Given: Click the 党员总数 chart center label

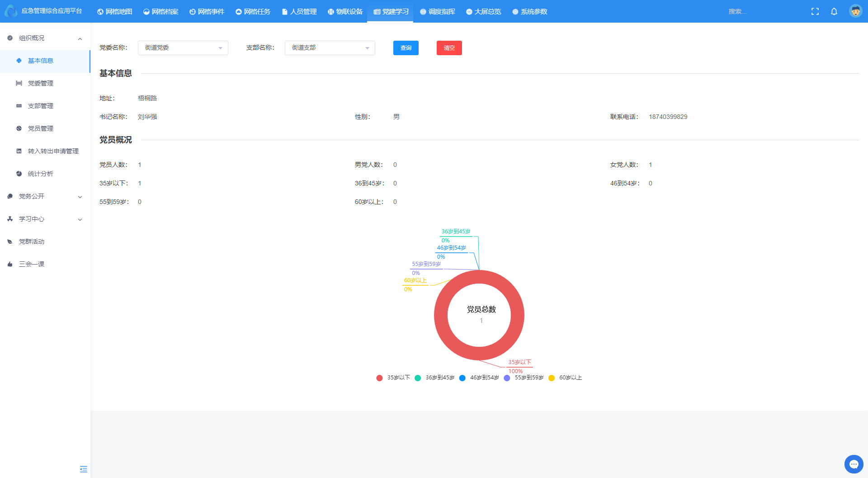Looking at the screenshot, I should pyautogui.click(x=481, y=309).
